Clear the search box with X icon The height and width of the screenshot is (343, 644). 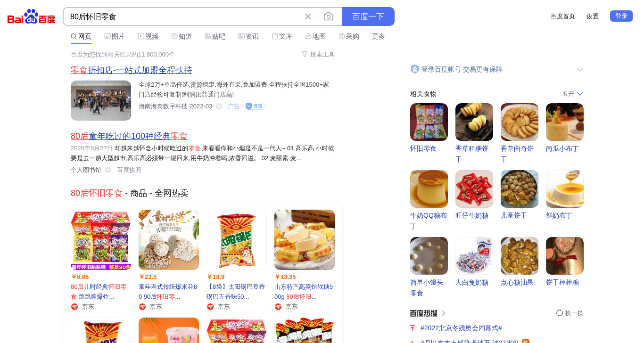coord(308,16)
